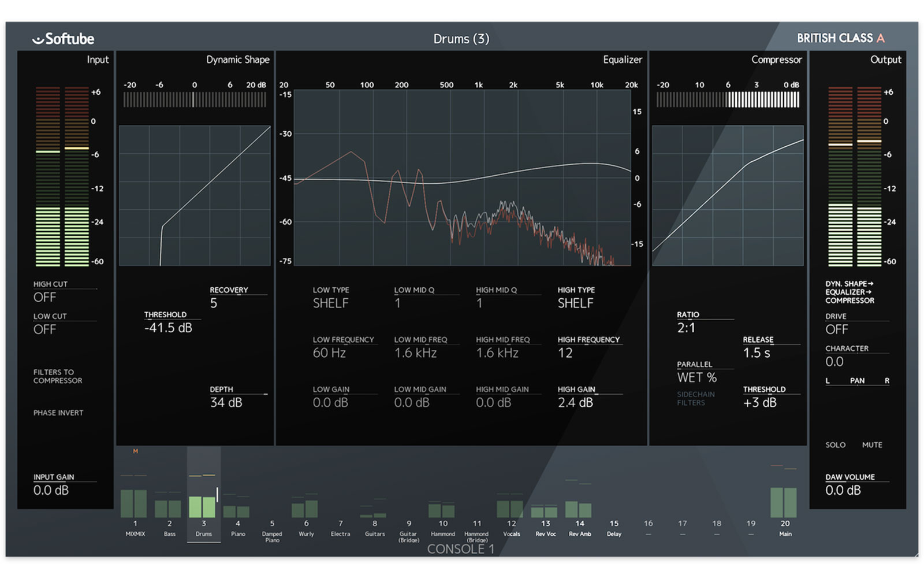This screenshot has height=582, width=924.
Task: Click the British Class A badge
Action: [840, 38]
